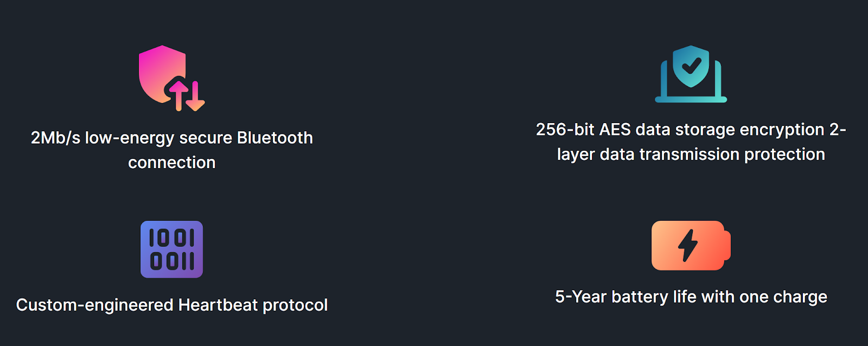Click the "5-Year battery life with one charge" caption
The height and width of the screenshot is (346, 868).
[x=691, y=297]
